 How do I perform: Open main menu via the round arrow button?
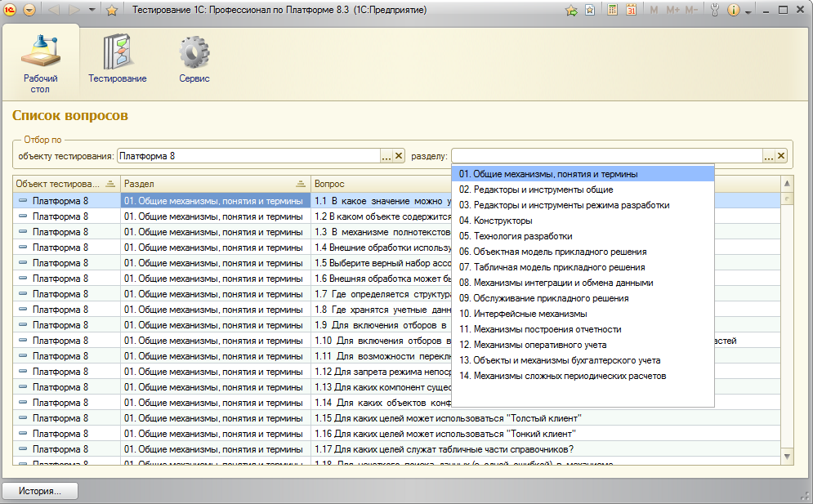[x=29, y=11]
